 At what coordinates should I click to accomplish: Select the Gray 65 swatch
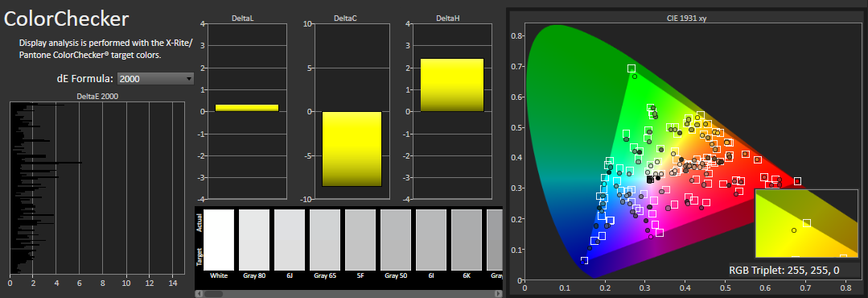tap(325, 239)
